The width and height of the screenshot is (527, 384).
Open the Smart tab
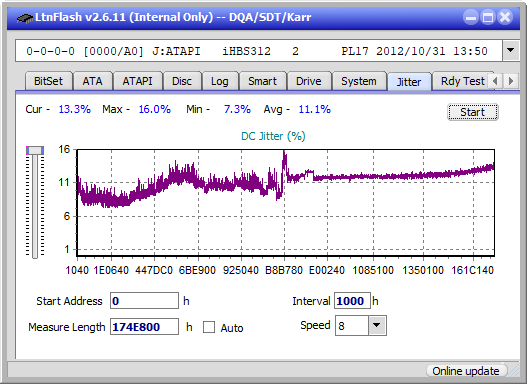(x=262, y=81)
